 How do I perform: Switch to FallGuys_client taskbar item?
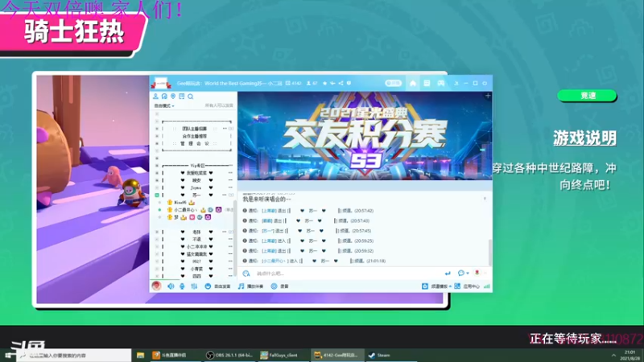[x=283, y=355]
